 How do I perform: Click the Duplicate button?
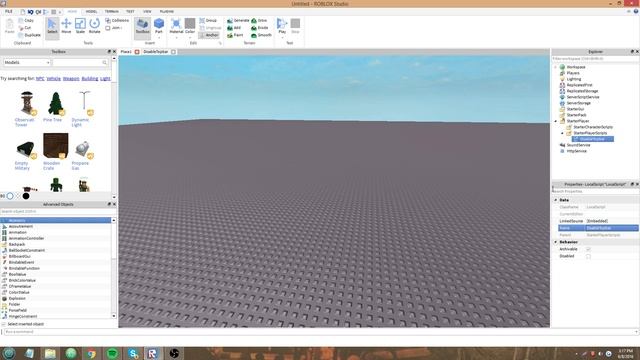tap(29, 35)
